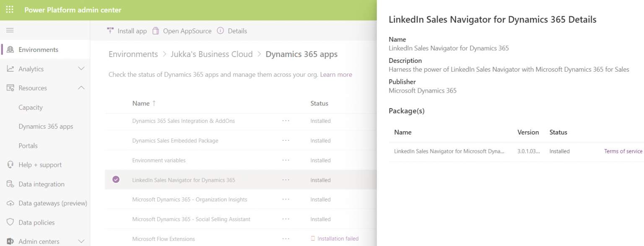The width and height of the screenshot is (644, 246).
Task: Click the Resources icon in sidebar
Action: point(10,88)
